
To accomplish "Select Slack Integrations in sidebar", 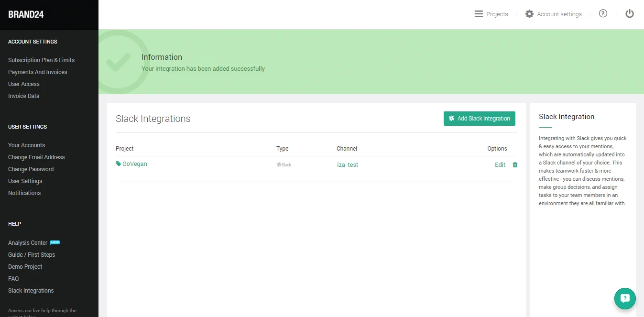I will click(31, 291).
